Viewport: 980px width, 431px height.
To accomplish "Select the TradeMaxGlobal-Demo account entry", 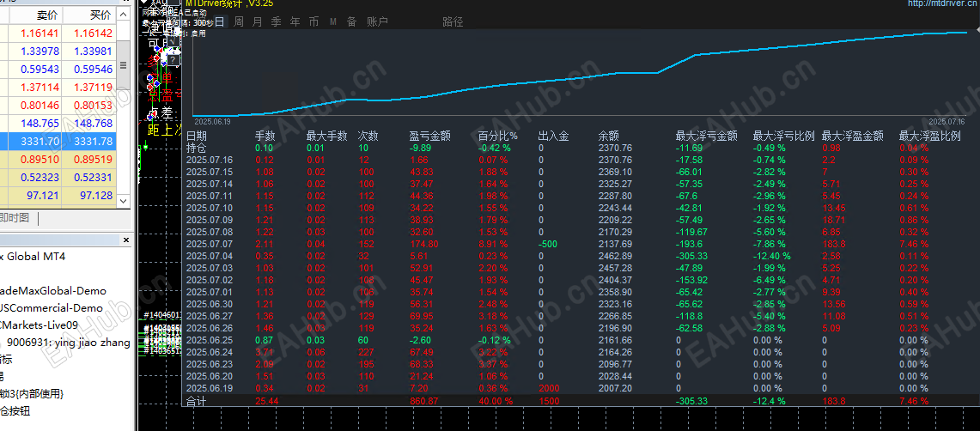I will [53, 290].
